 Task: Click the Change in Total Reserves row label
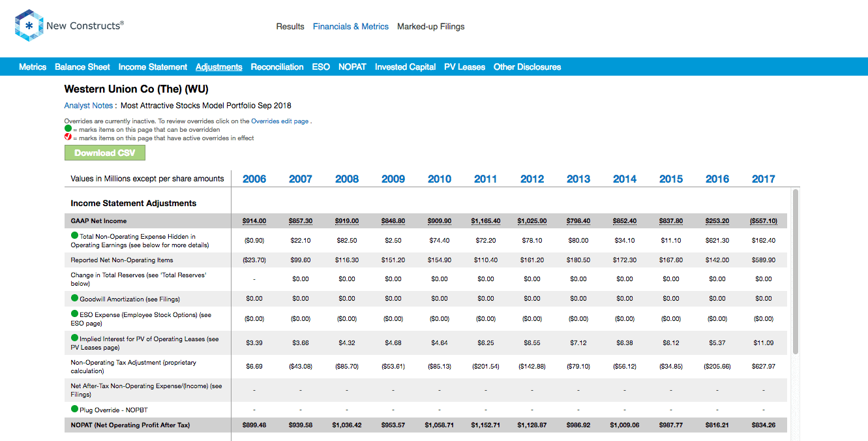139,279
